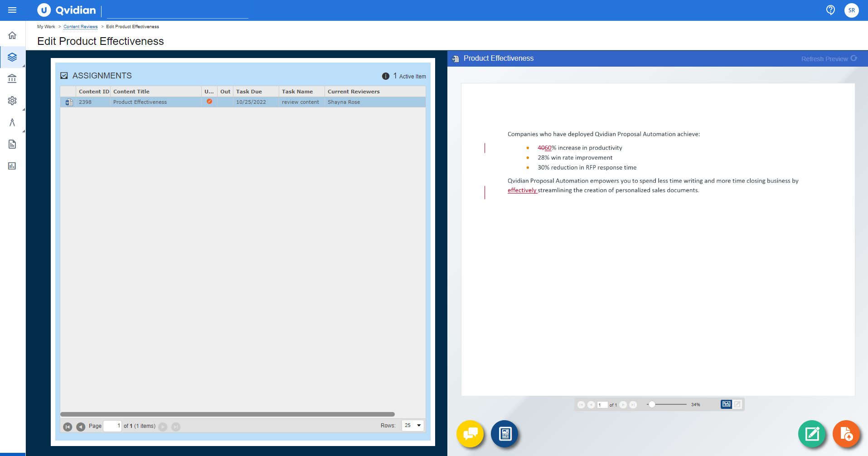
Task: Open the yellow comments bubble icon
Action: pos(470,434)
